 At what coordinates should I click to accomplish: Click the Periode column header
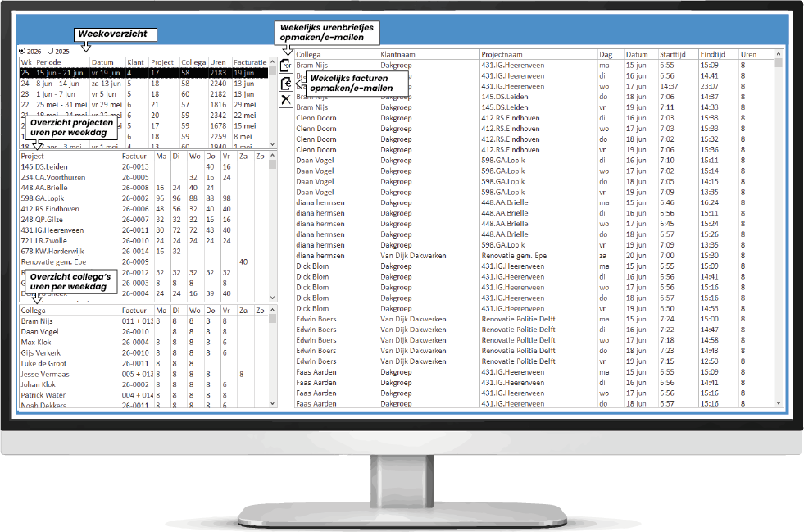[x=62, y=62]
